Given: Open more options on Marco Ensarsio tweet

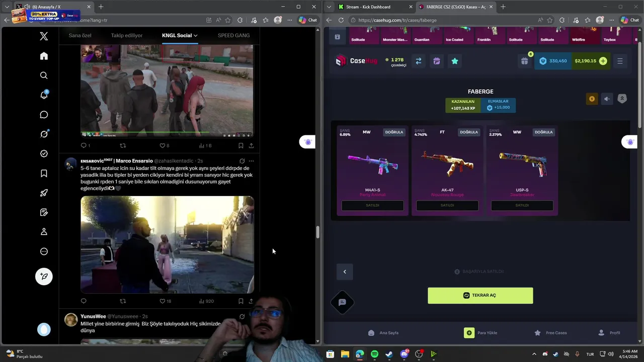Looking at the screenshot, I should pos(251,161).
